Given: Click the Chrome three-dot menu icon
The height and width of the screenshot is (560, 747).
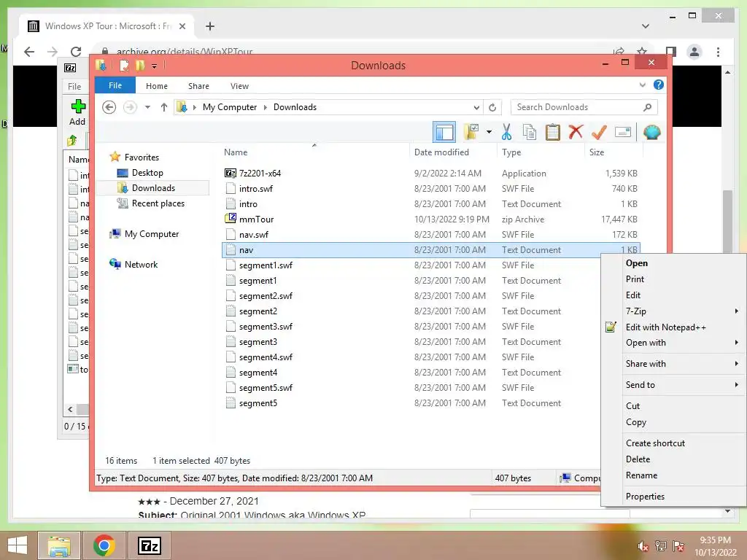Looking at the screenshot, I should click(x=718, y=52).
